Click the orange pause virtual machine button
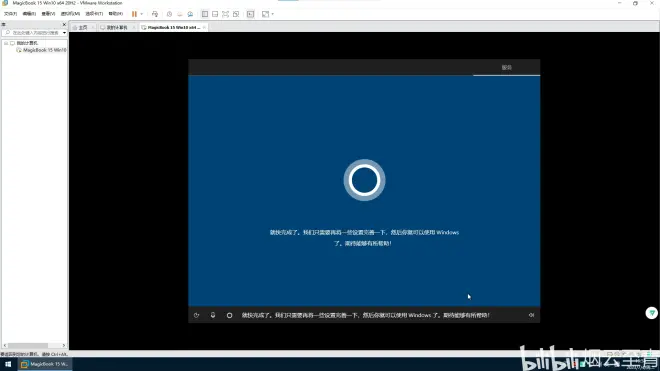This screenshot has width=660, height=371. coord(134,14)
